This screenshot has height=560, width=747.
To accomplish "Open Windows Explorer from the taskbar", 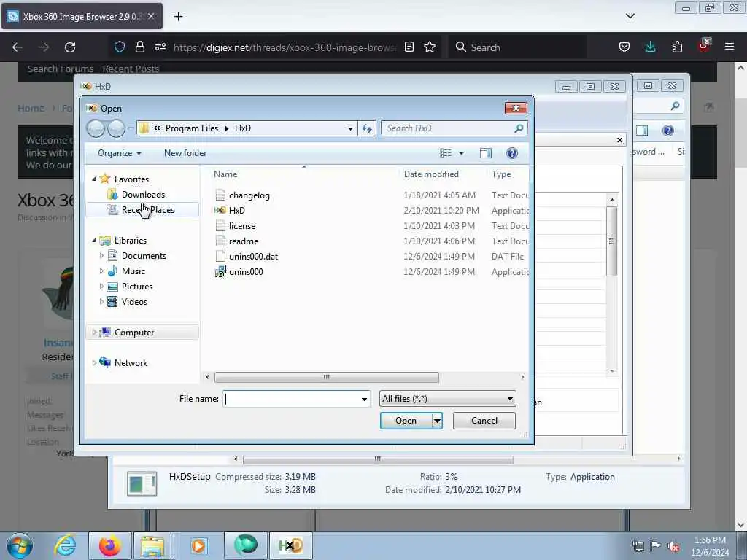I will [x=152, y=545].
